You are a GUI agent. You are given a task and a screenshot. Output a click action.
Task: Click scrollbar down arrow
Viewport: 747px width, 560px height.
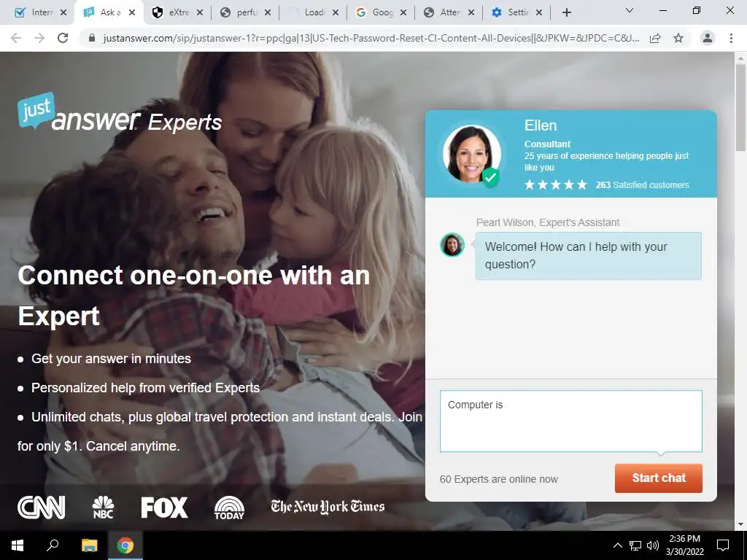pos(740,524)
